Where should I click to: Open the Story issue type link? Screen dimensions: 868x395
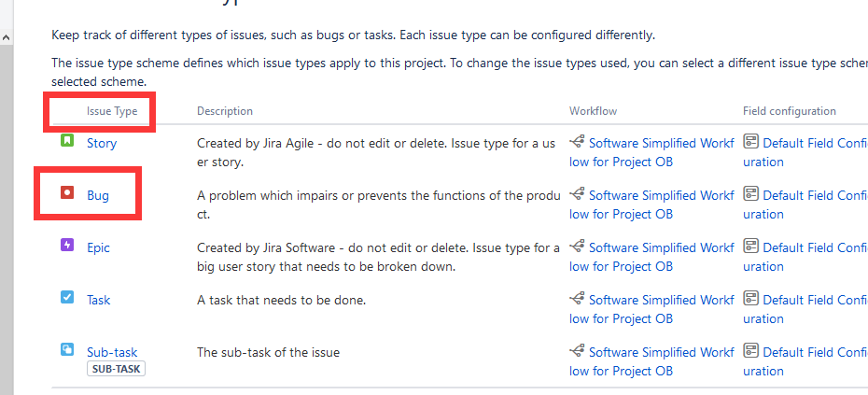point(102,143)
